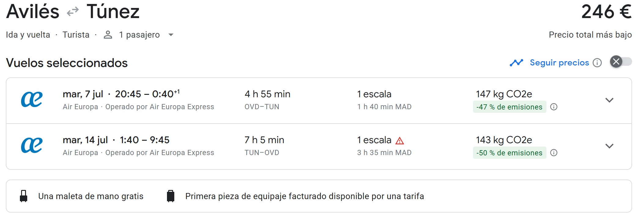Click the round-trip arrows between Avilés and Túnez
Viewport: 644px width, 219px height.
pos(73,12)
